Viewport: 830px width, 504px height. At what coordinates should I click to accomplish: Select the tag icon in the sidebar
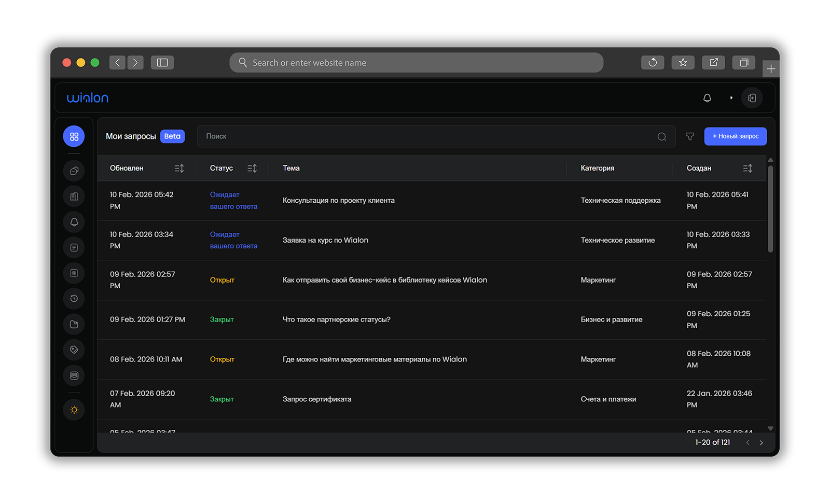pyautogui.click(x=74, y=349)
